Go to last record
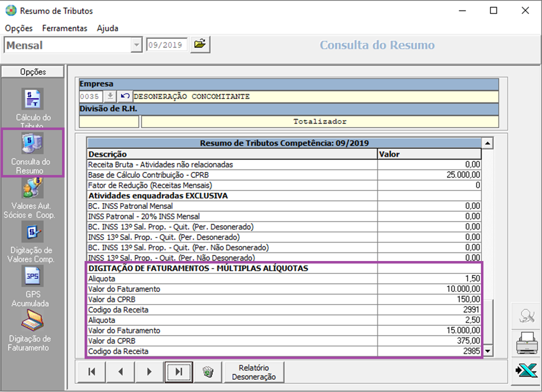 (x=179, y=371)
